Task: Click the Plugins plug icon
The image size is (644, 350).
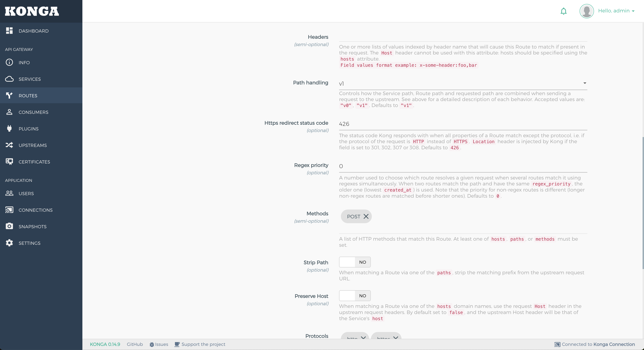Action: [x=9, y=128]
